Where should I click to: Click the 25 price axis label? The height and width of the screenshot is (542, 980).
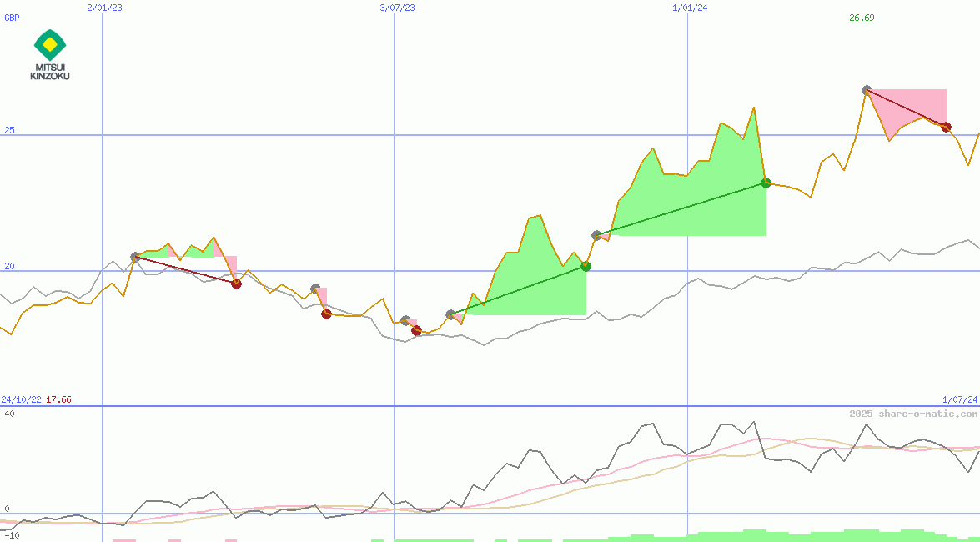[8, 131]
